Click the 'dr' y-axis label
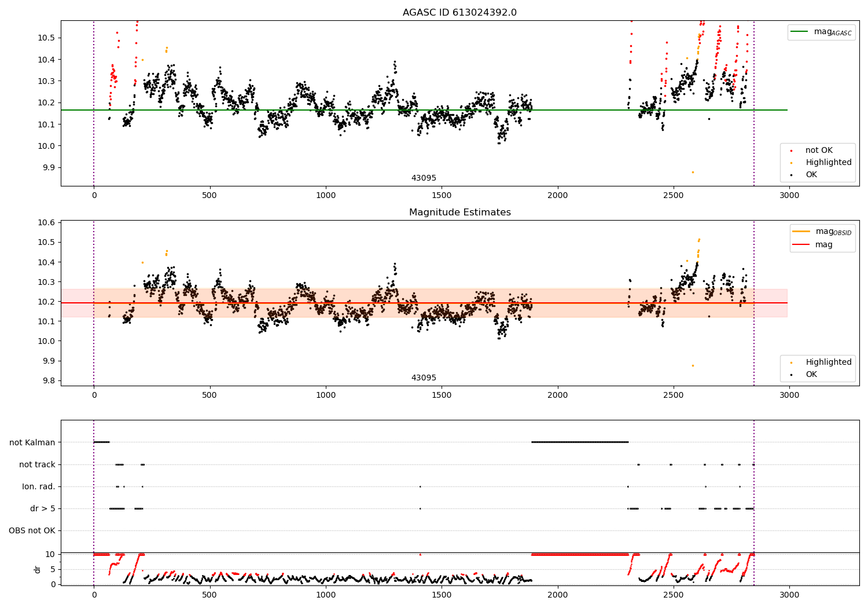The width and height of the screenshot is (868, 608). pos(38,569)
